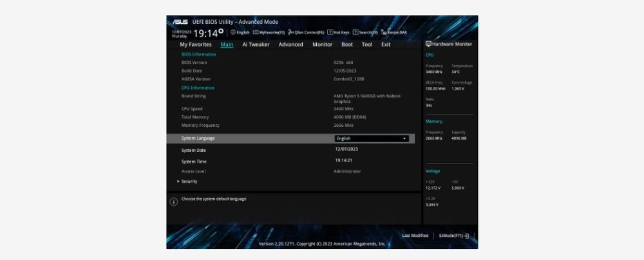Open the Exit tab
The height and width of the screenshot is (260, 644).
(x=386, y=44)
